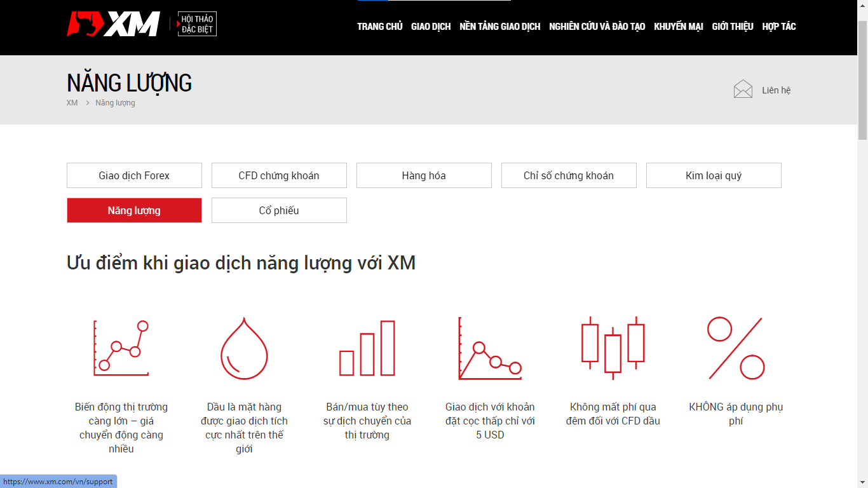
Task: Select the Cổ phiếu tab
Action: (279, 210)
